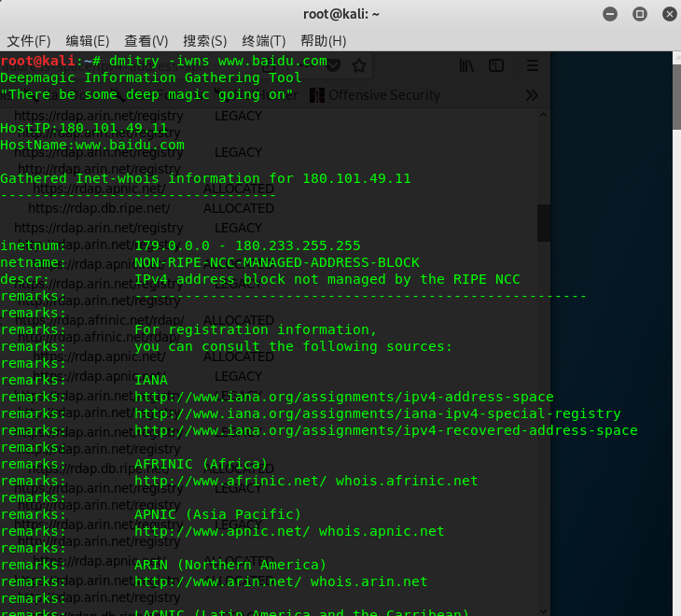This screenshot has width=681, height=616.
Task: Click the 'netname:' field label
Action: [x=34, y=262]
